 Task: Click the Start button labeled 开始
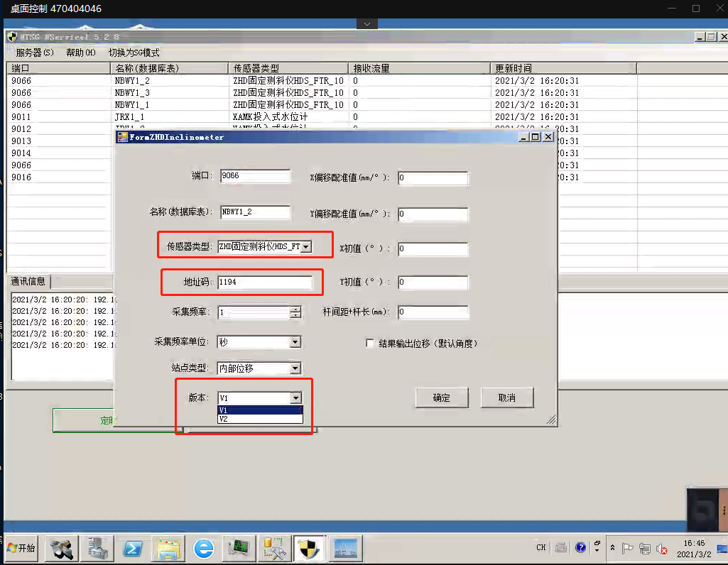(21, 548)
